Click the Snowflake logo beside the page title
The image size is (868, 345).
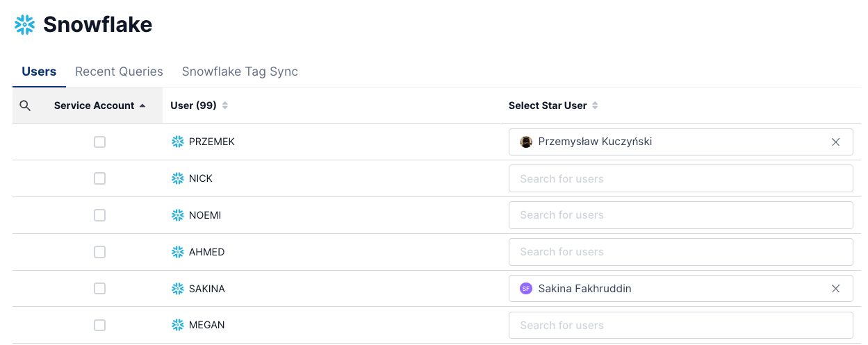click(x=25, y=25)
